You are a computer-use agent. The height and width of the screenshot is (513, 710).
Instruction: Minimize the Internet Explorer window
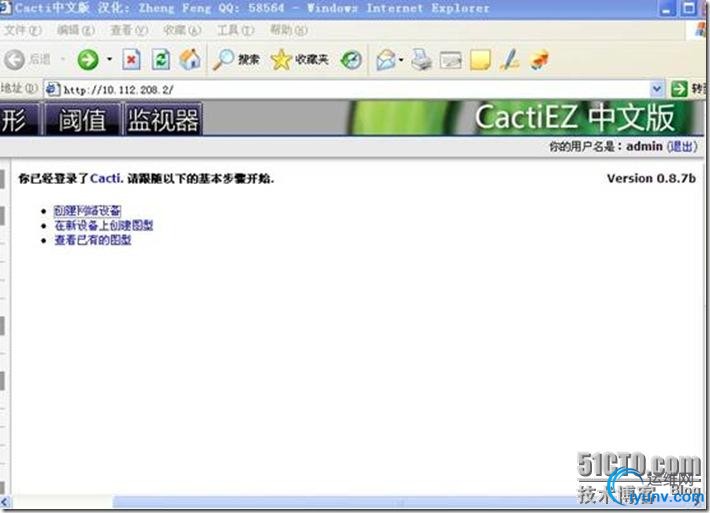point(666,9)
